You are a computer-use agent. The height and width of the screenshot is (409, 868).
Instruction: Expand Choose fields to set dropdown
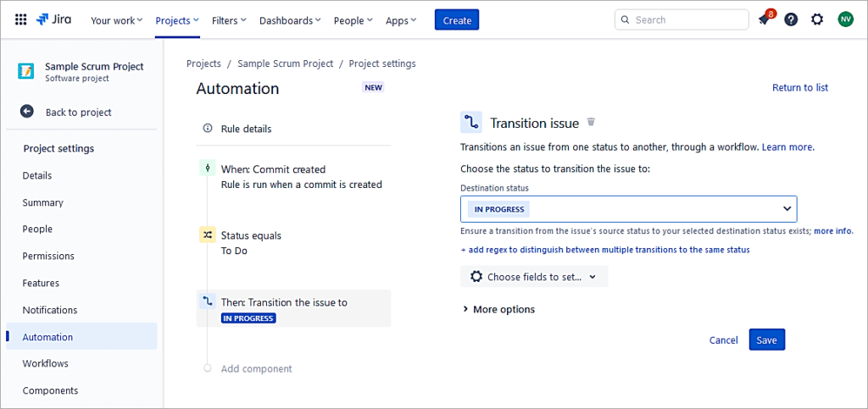534,277
